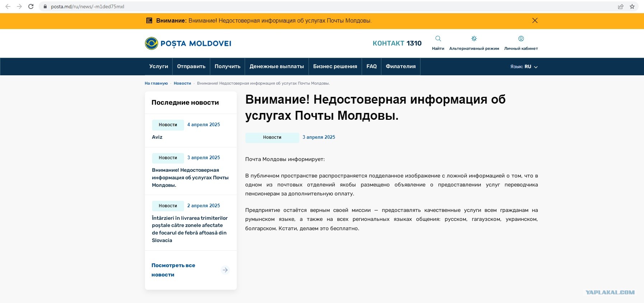Close the yellow warning banner

point(535,20)
